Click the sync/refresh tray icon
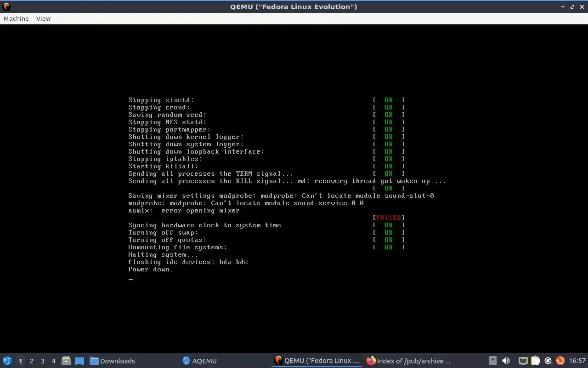The width and height of the screenshot is (588, 368). coord(548,361)
